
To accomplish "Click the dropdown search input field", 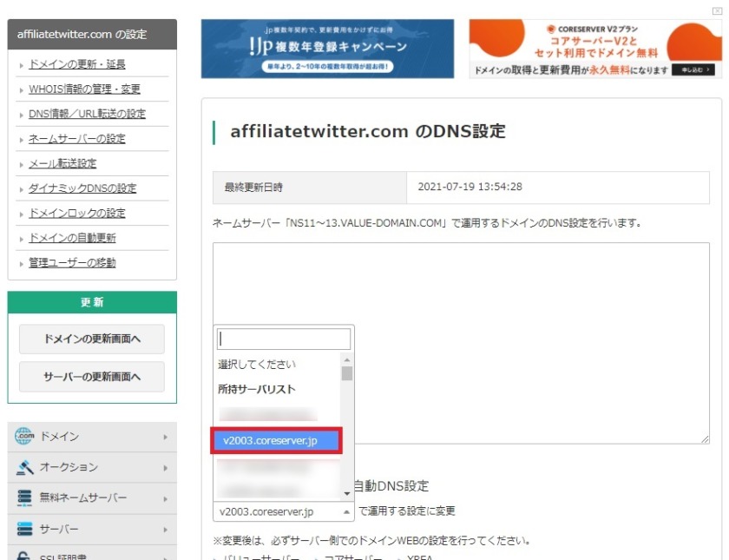I will click(x=284, y=339).
